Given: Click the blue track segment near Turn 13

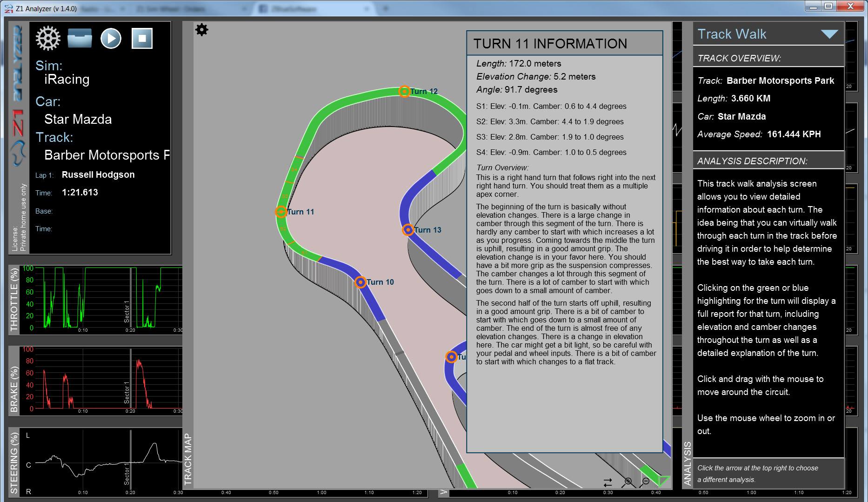Looking at the screenshot, I should pyautogui.click(x=433, y=253).
